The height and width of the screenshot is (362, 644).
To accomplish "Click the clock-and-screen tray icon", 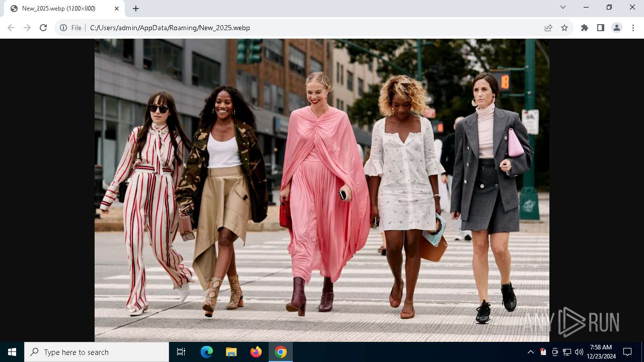I will pyautogui.click(x=555, y=352).
